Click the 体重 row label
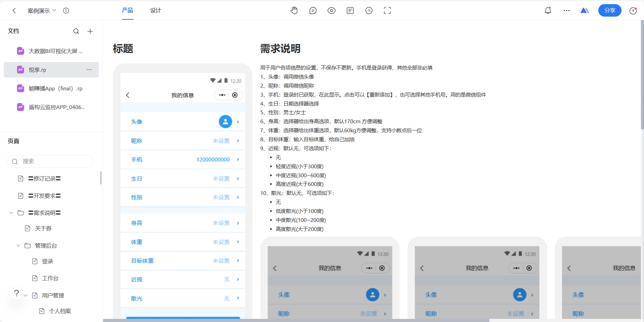 [137, 242]
